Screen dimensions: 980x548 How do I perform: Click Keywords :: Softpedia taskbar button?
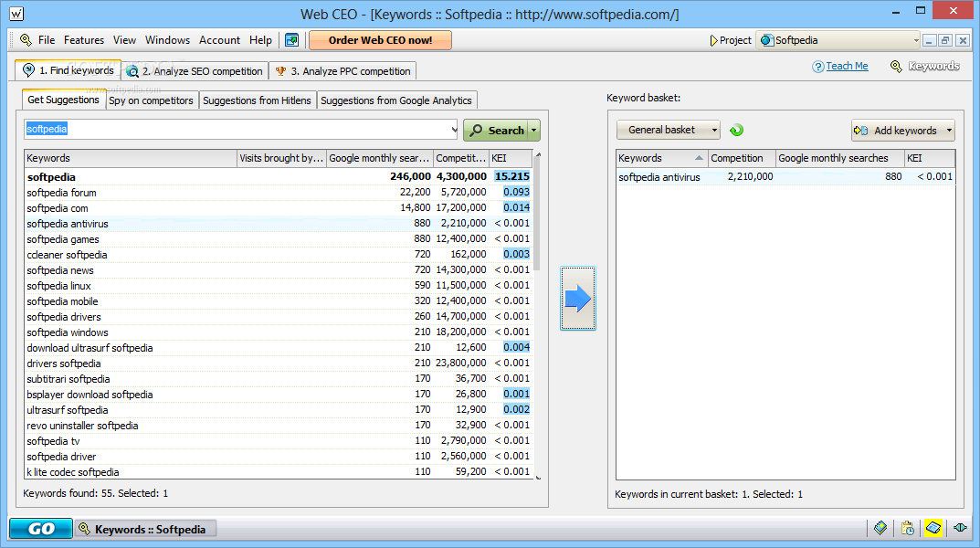tap(145, 529)
